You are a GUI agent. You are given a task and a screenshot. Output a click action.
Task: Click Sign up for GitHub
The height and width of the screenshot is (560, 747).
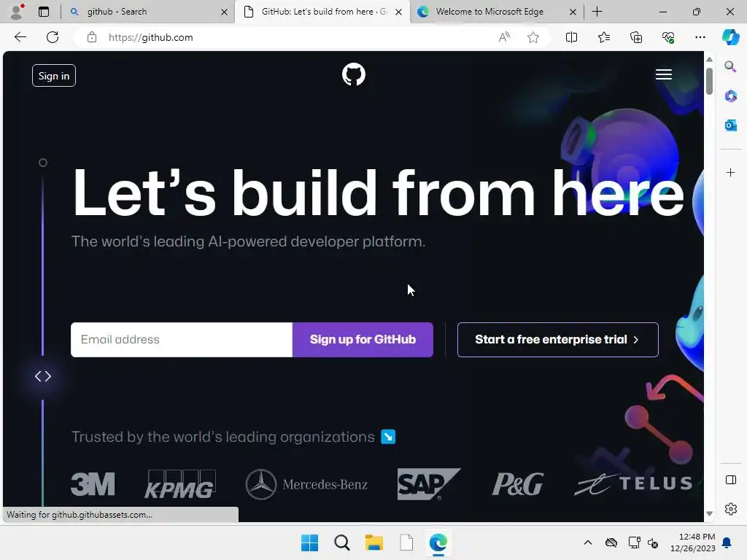[x=363, y=340]
